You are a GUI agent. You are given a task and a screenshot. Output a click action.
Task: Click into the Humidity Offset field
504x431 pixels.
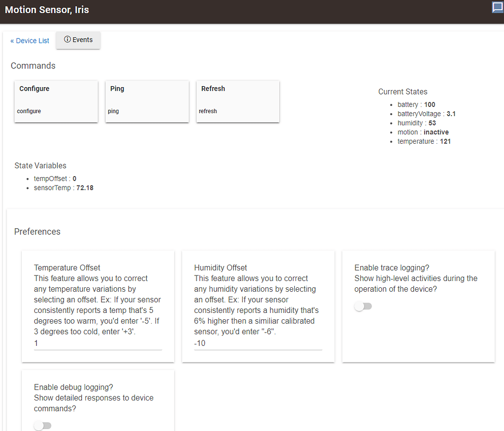[258, 343]
